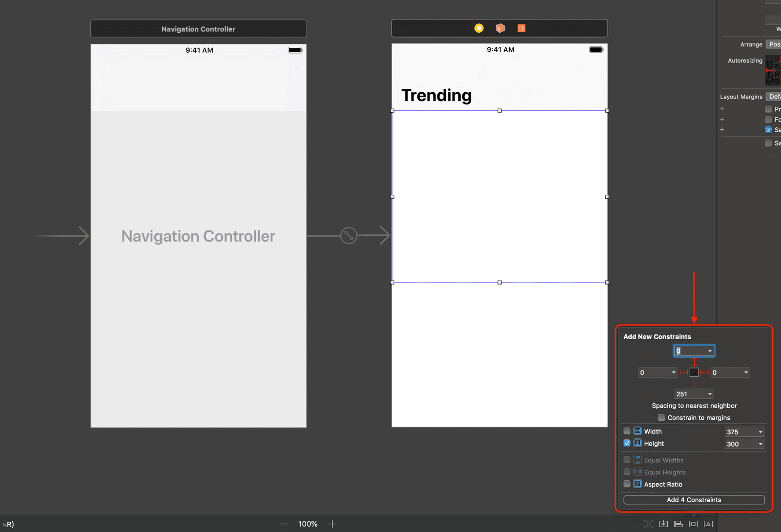This screenshot has width=781, height=532.
Task: Expand the Width value 375 dropdown
Action: point(760,432)
